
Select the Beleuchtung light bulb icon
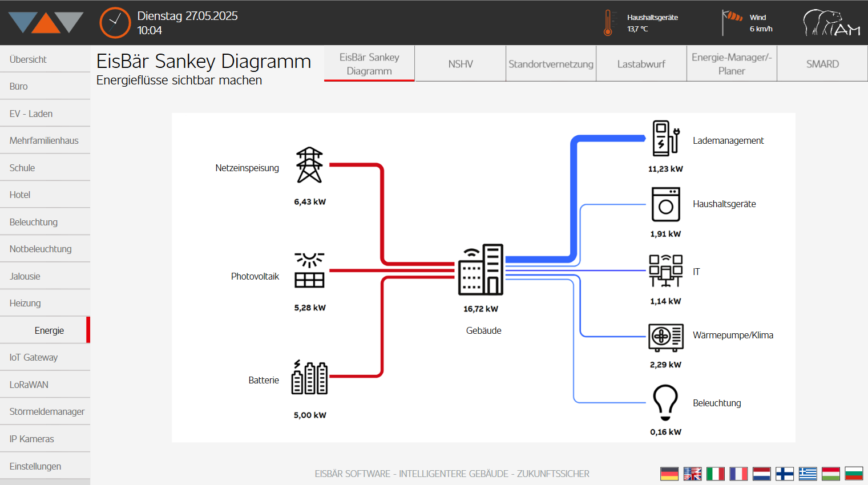(665, 402)
